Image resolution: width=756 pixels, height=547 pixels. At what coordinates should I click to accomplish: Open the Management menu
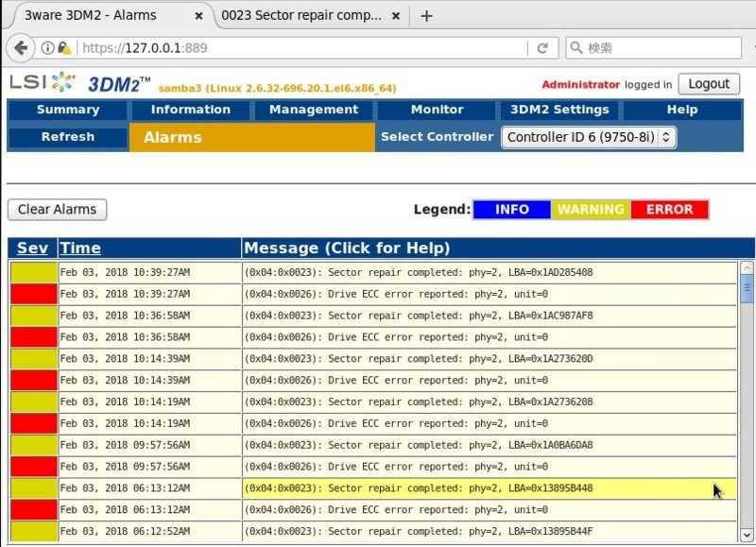tap(314, 110)
